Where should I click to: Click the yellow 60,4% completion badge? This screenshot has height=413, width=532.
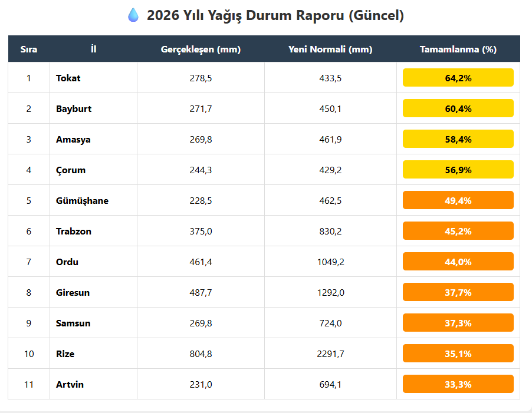coord(458,108)
